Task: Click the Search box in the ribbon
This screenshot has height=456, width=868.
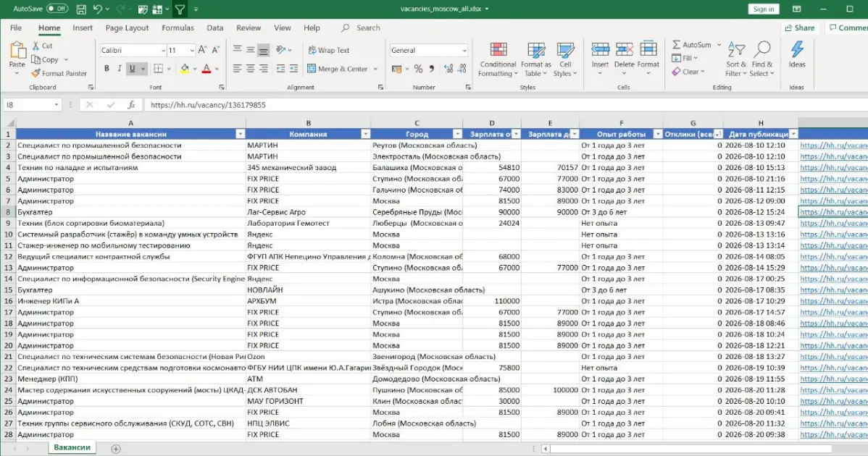Action: [361, 28]
